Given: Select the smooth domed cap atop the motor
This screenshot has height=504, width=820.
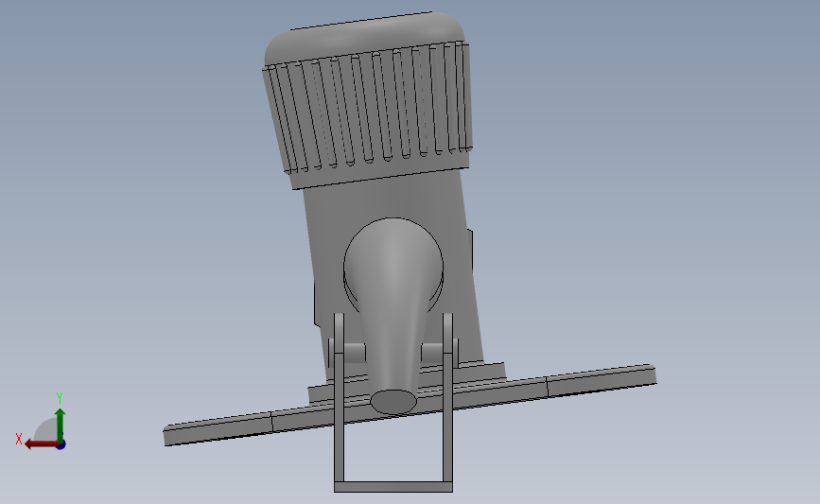Looking at the screenshot, I should (x=363, y=38).
